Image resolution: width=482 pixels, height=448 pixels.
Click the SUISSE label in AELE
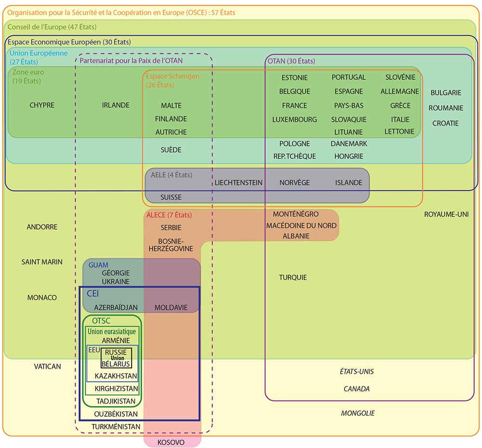[171, 197]
